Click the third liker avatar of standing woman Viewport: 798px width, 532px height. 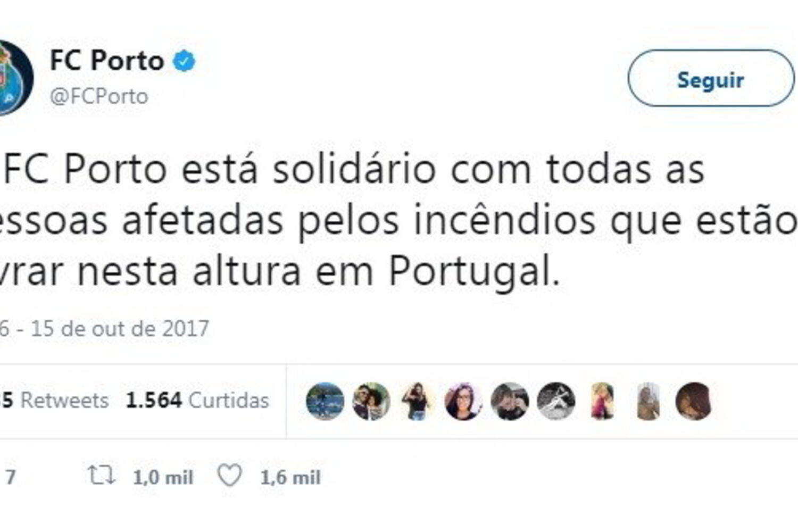(417, 401)
